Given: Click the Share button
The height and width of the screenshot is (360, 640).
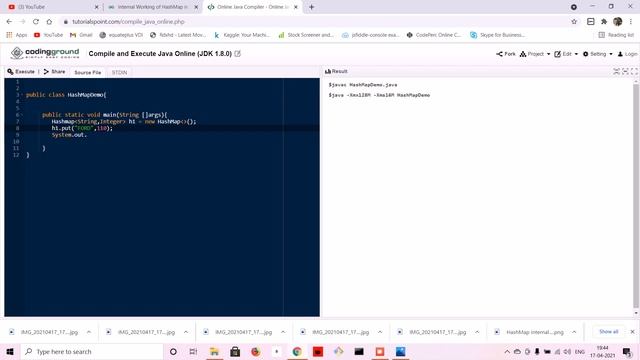Looking at the screenshot, I should tap(54, 72).
